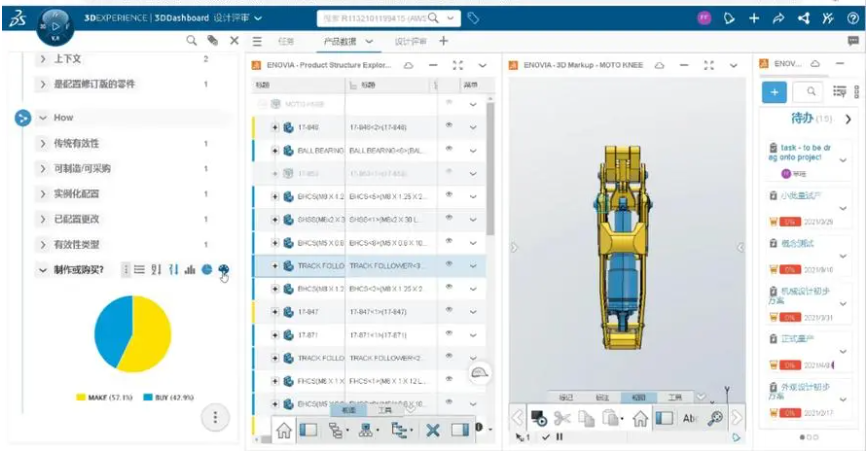Toggle visibility eye for 17-847 row
This screenshot has width=867, height=461.
[x=449, y=310]
